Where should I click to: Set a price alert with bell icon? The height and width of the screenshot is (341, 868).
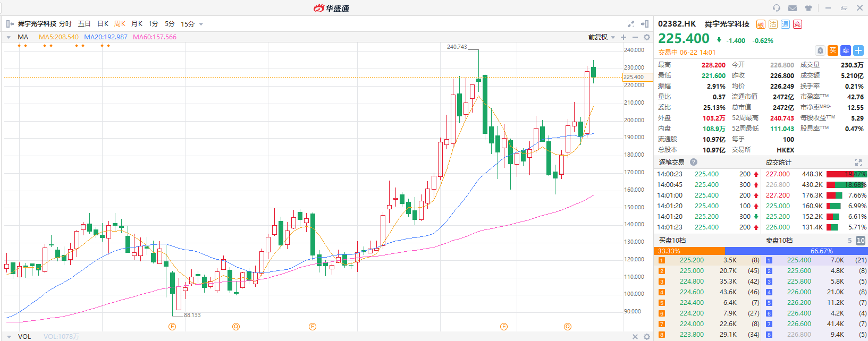pos(820,50)
